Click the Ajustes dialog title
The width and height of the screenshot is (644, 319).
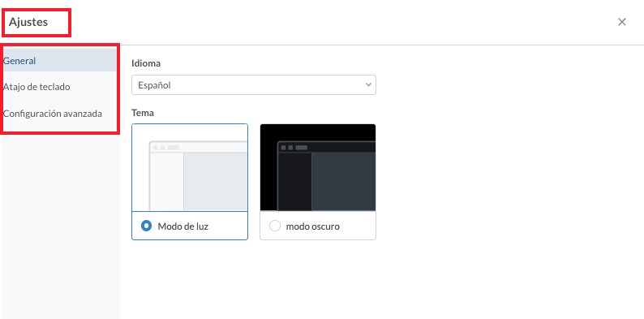click(28, 22)
